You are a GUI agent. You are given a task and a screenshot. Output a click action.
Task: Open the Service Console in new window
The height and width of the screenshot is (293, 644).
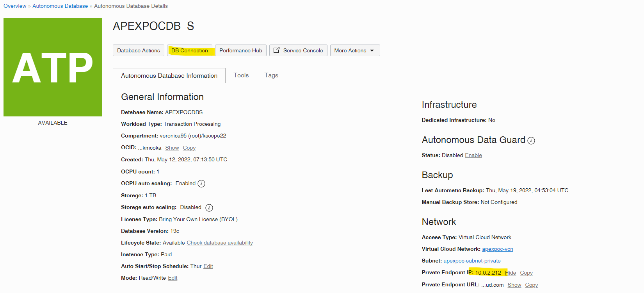(298, 50)
